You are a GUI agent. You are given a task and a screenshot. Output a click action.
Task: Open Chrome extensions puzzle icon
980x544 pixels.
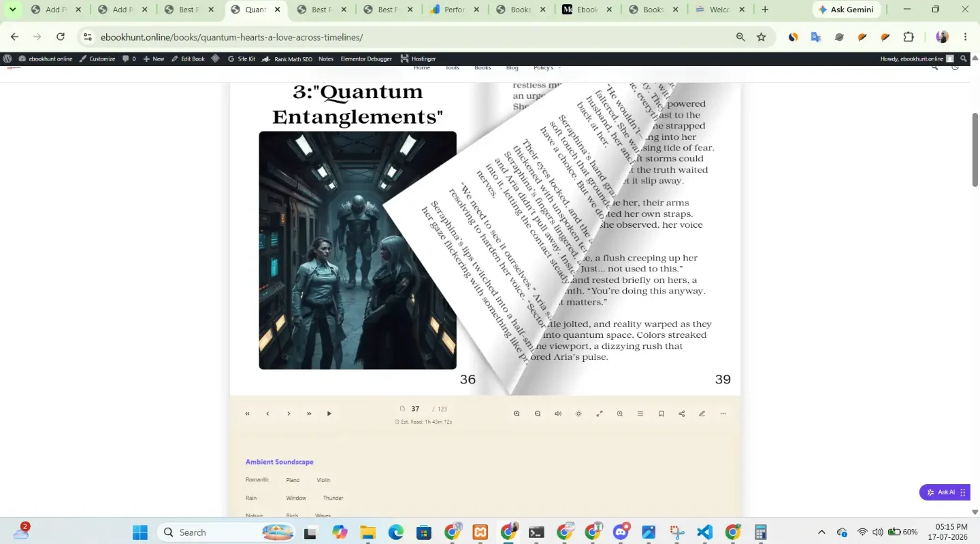pyautogui.click(x=909, y=37)
